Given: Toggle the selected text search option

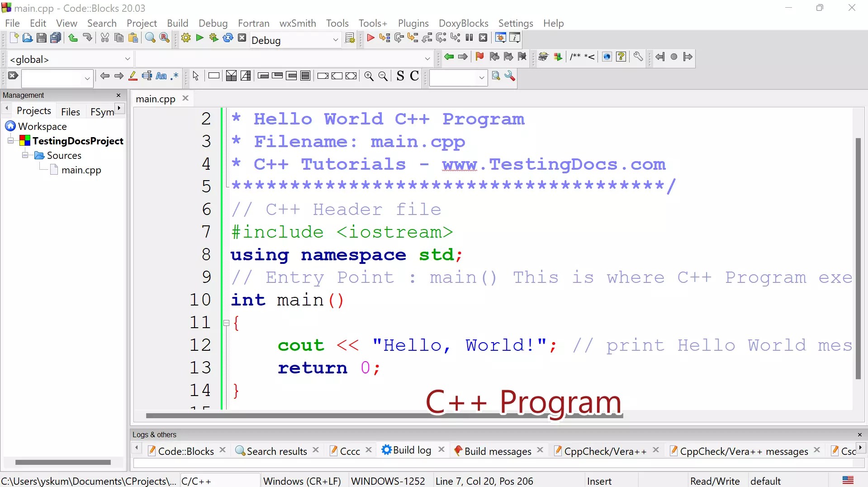Looking at the screenshot, I should coord(147,76).
